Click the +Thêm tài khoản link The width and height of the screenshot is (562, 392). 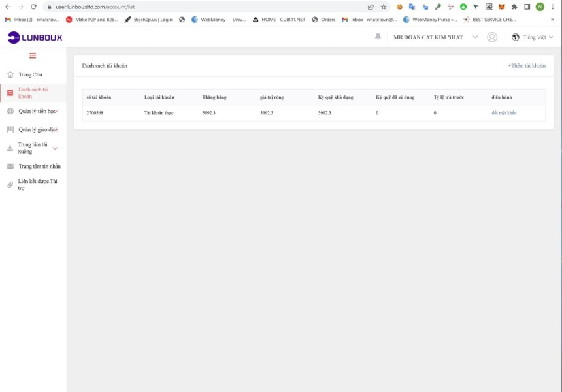527,65
